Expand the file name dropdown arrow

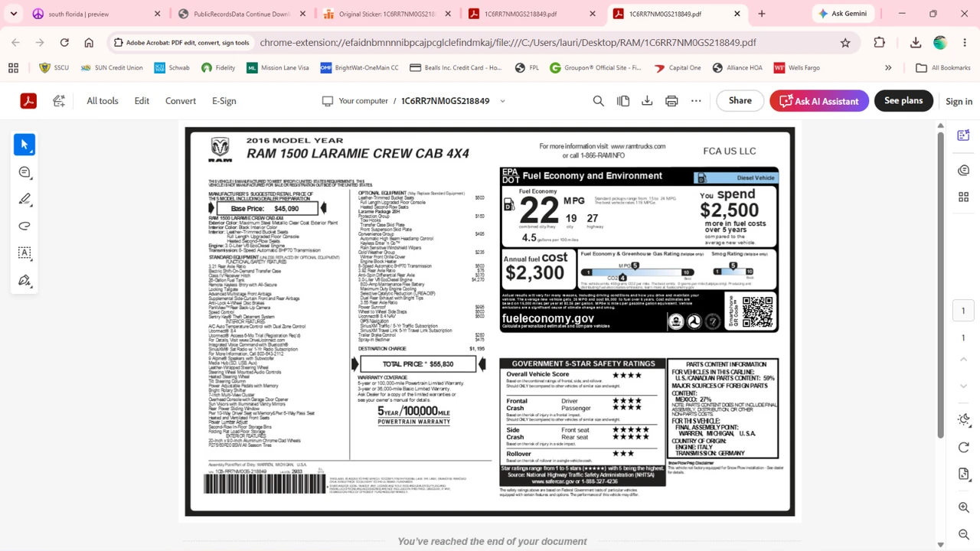(x=502, y=101)
